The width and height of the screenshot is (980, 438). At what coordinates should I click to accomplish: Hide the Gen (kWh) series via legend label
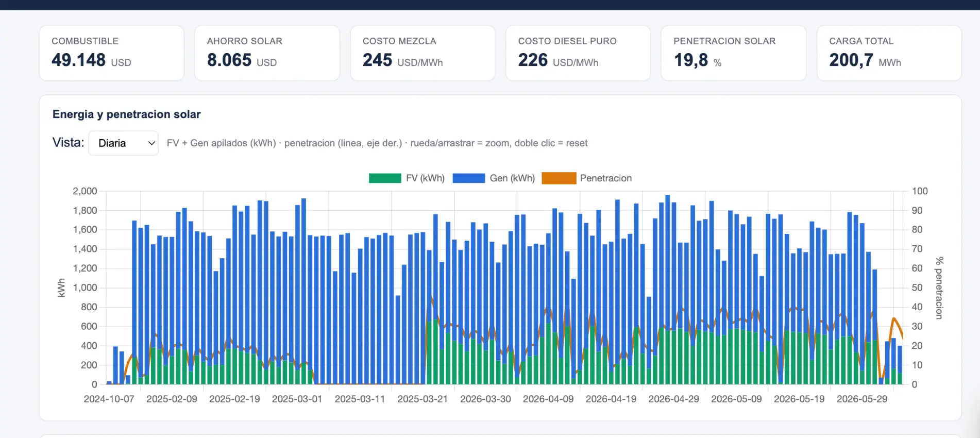click(512, 178)
